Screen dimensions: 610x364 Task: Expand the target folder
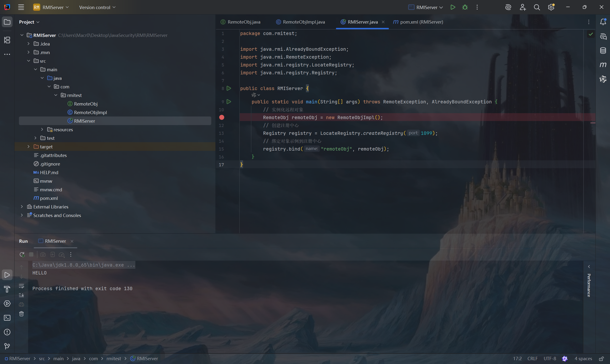point(28,147)
